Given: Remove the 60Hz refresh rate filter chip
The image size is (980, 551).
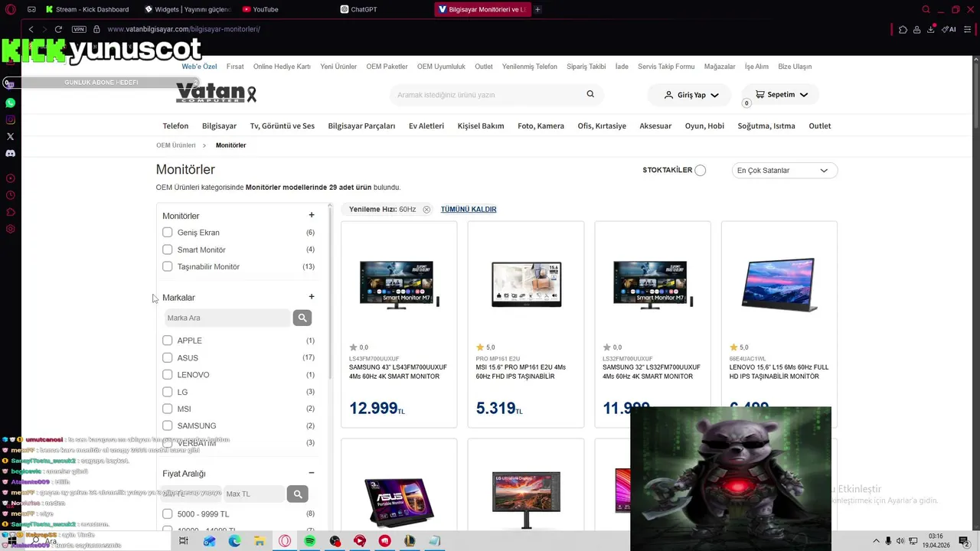Looking at the screenshot, I should 426,209.
